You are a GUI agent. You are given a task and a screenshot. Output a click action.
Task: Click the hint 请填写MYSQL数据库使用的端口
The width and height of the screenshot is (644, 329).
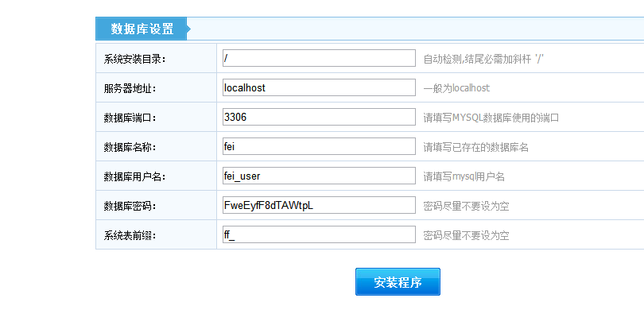tap(491, 118)
